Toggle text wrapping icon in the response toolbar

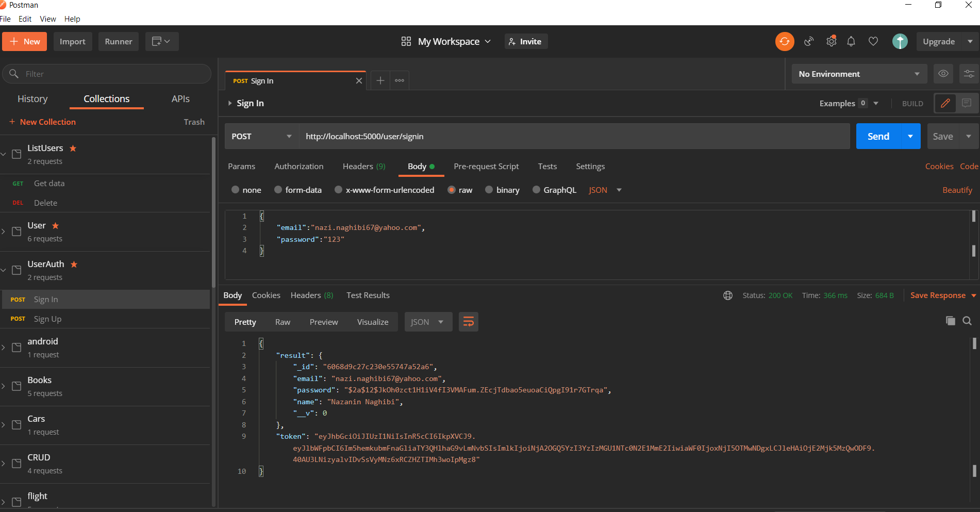468,321
